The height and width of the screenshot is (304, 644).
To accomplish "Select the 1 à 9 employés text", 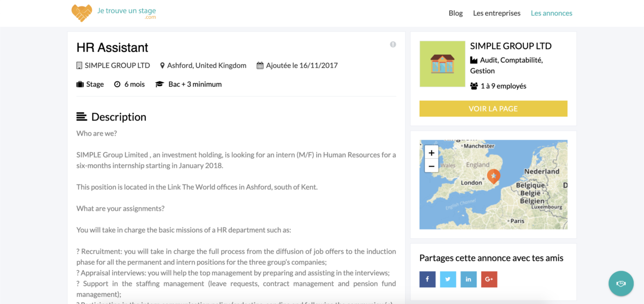I will (503, 86).
